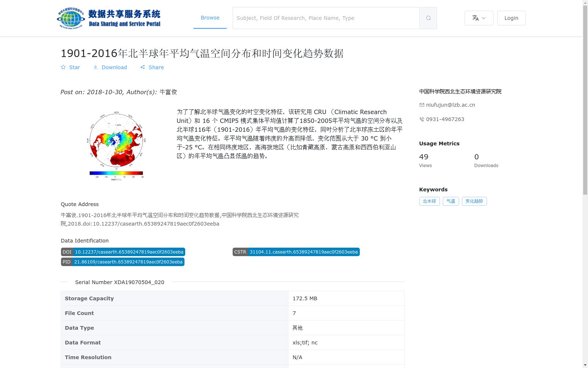Screen dimensions: 588x368
Task: Select the 气温 keyword tag
Action: (x=451, y=201)
